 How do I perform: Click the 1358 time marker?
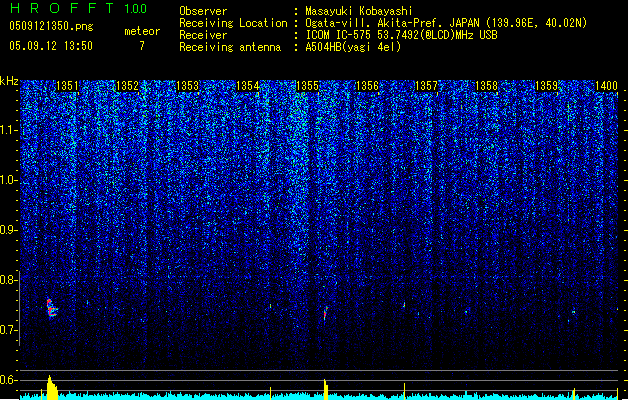486,86
